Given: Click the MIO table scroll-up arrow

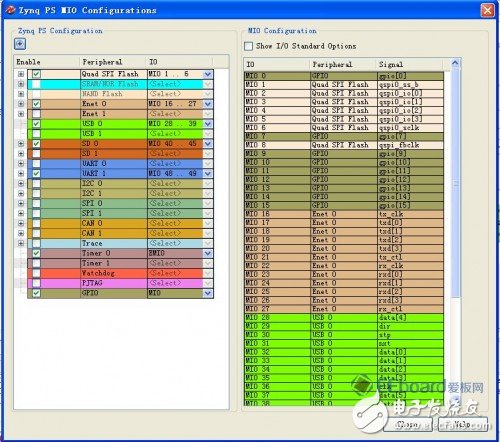Looking at the screenshot, I should pyautogui.click(x=455, y=63).
